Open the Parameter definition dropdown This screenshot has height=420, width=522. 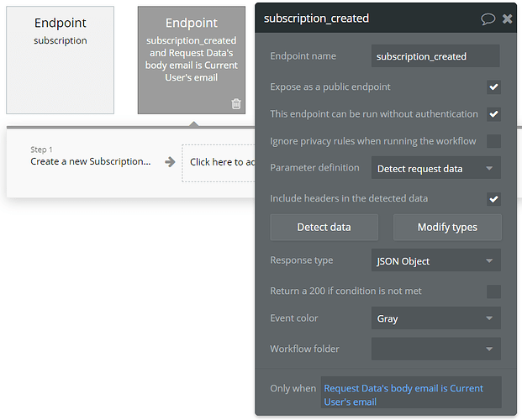coord(435,168)
